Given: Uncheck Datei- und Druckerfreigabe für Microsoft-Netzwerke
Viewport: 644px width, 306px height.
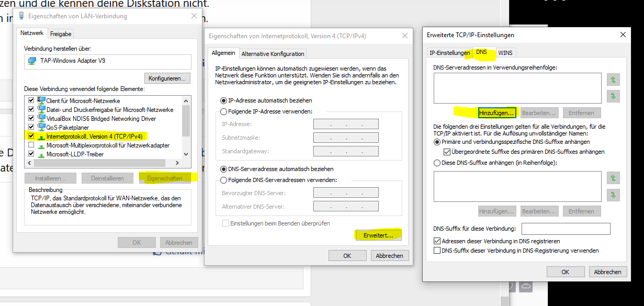Looking at the screenshot, I should pyautogui.click(x=31, y=109).
